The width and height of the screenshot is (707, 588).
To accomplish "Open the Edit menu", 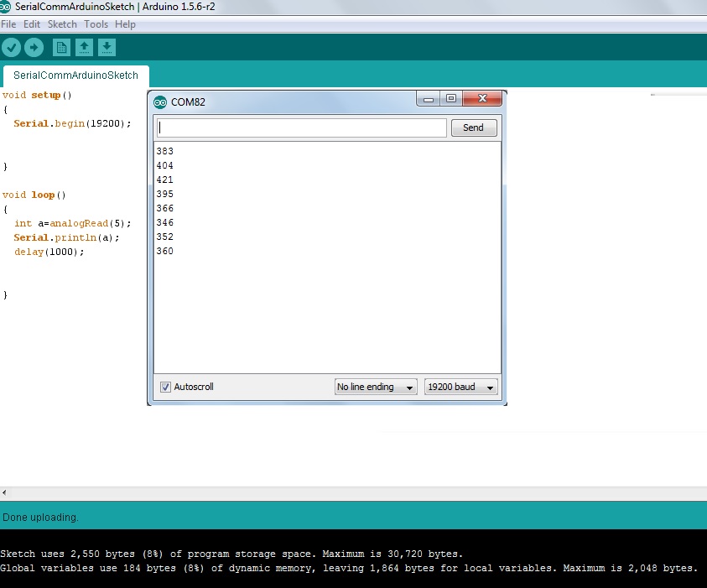I will click(x=32, y=24).
